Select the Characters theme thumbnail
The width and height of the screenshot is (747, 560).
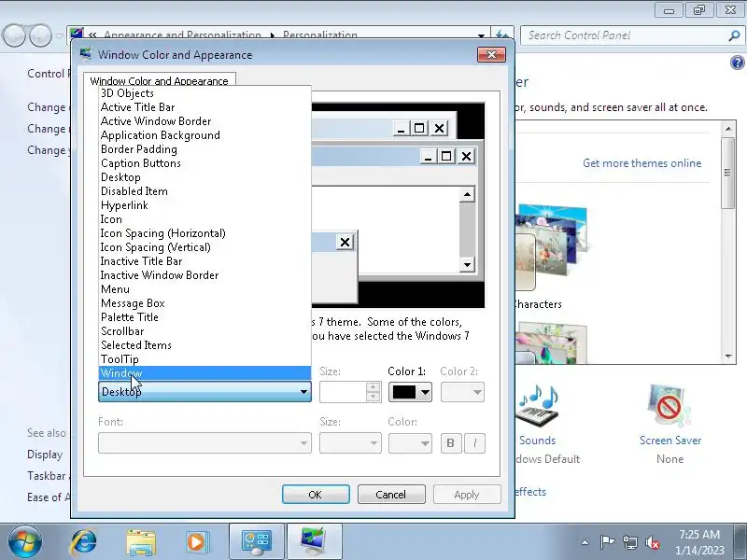coord(553,247)
